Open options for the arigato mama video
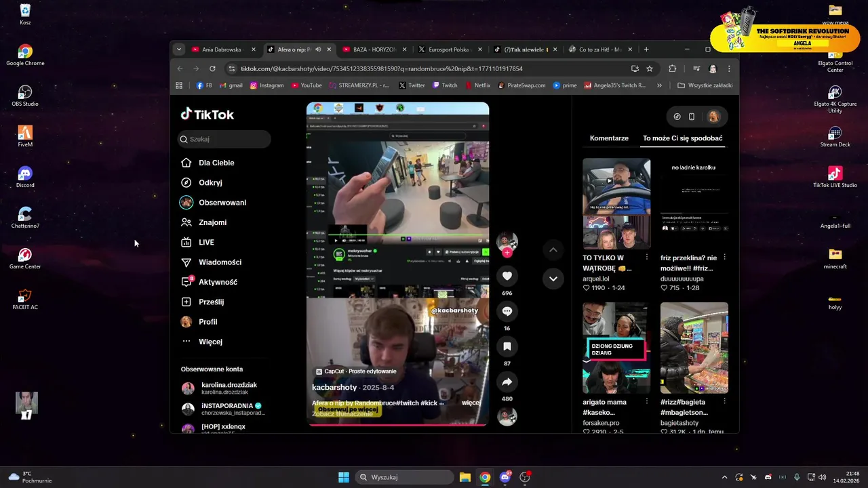The width and height of the screenshot is (868, 488). (647, 402)
